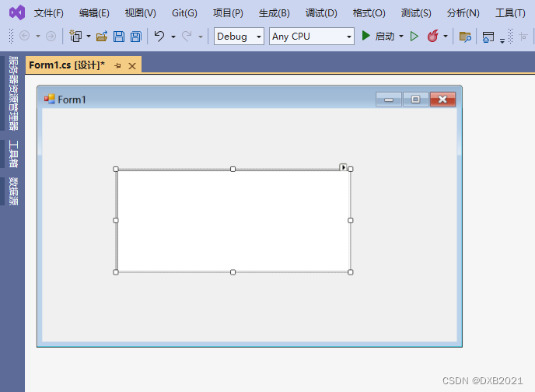Expand the undo history dropdown
Screen dimensions: 535x392
coord(173,37)
